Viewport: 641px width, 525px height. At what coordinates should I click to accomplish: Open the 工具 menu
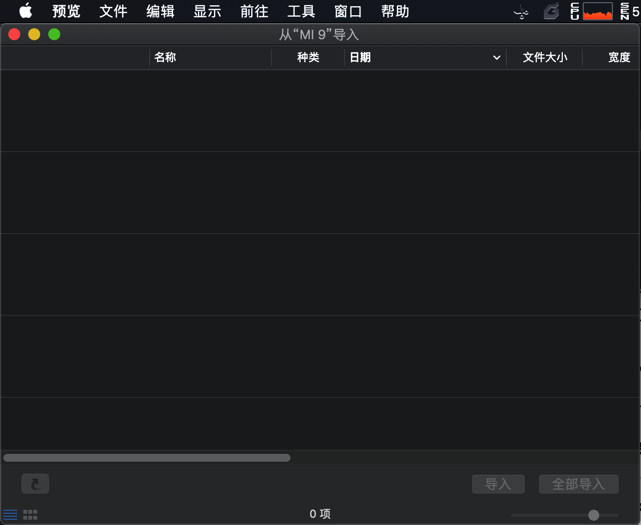tap(301, 12)
